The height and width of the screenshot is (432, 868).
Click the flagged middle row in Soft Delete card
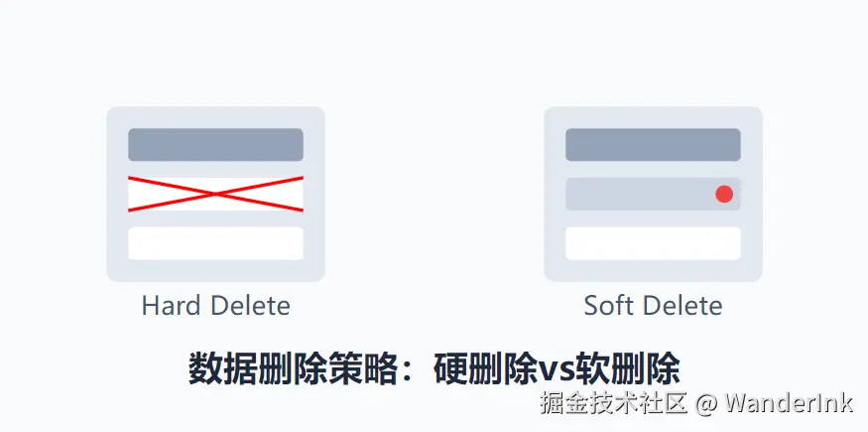[653, 194]
